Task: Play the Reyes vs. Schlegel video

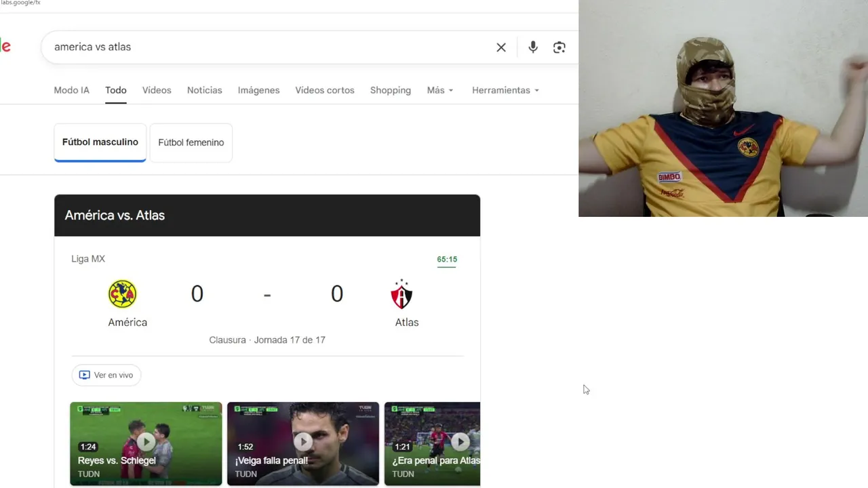Action: click(146, 444)
